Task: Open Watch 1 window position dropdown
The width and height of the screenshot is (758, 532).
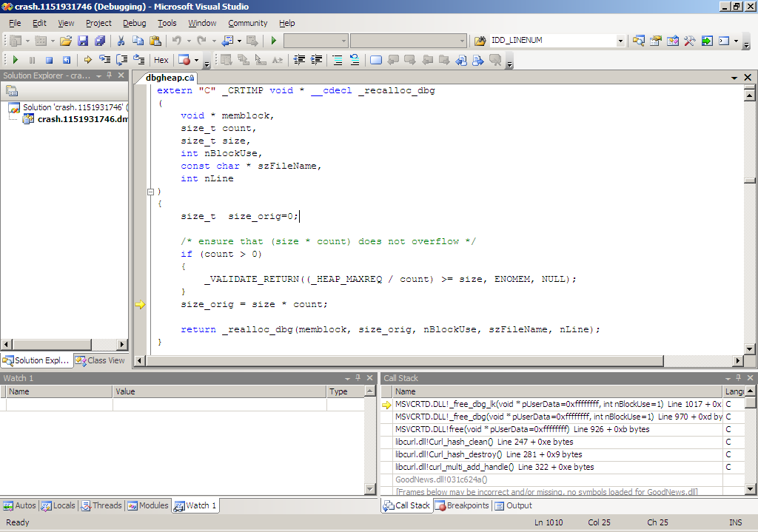Action: point(348,378)
